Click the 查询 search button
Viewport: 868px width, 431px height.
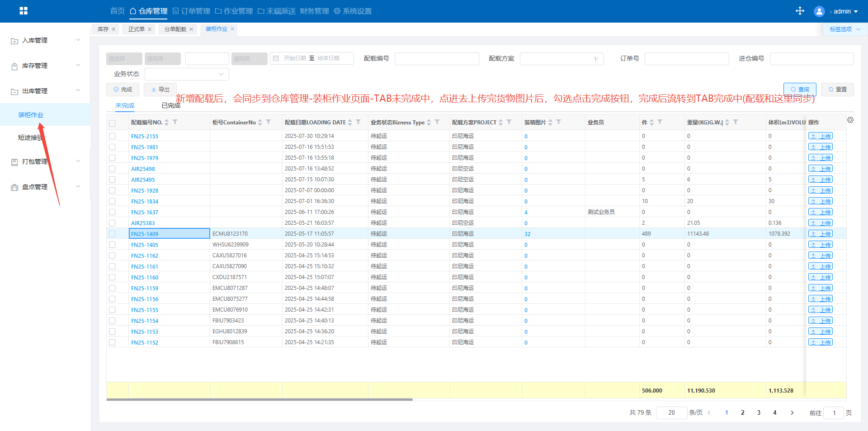[x=799, y=90]
